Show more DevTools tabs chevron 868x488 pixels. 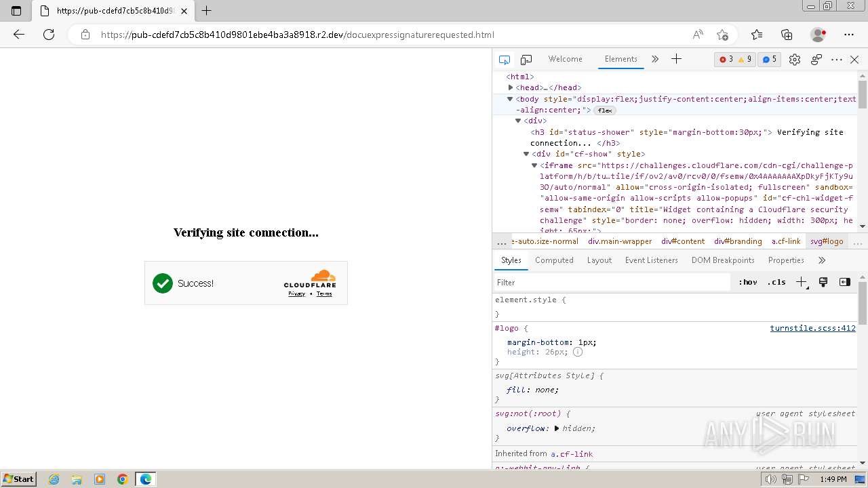coord(655,59)
